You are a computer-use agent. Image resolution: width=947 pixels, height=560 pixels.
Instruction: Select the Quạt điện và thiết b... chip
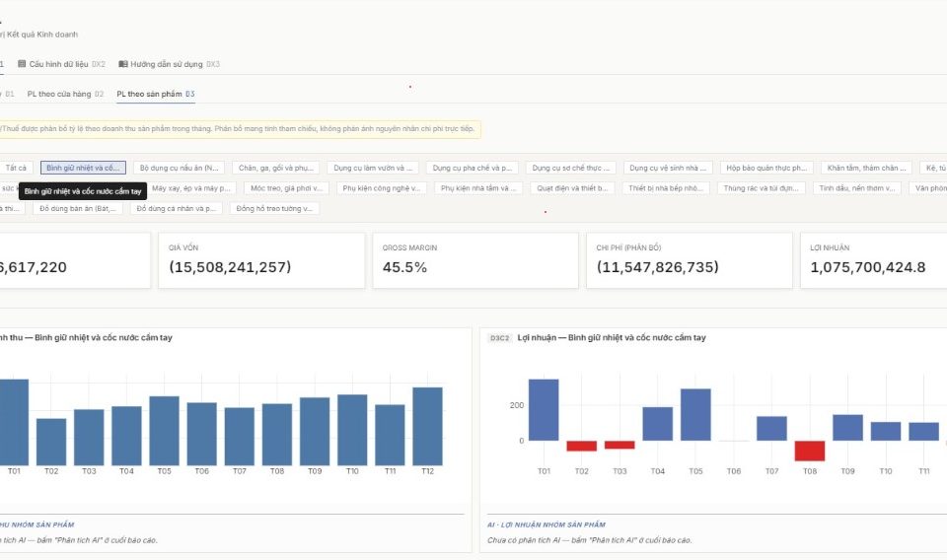[x=572, y=188]
